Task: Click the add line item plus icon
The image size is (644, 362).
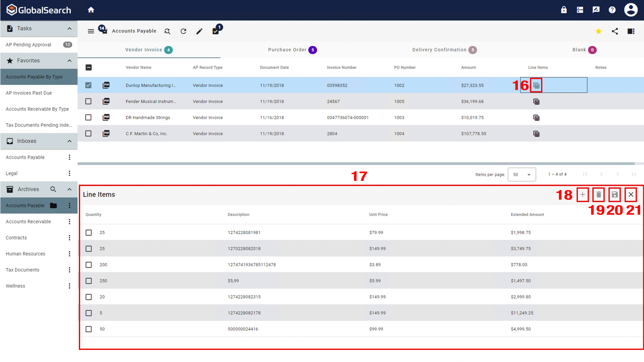Action: click(583, 194)
